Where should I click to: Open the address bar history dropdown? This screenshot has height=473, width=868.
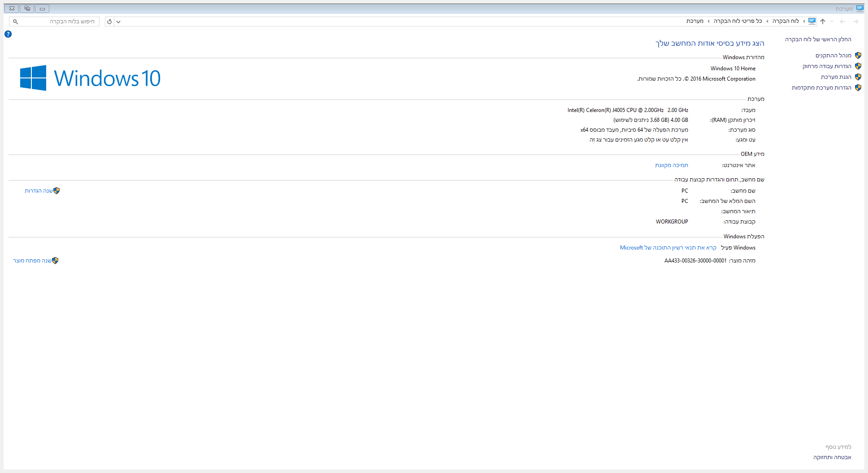(x=118, y=21)
